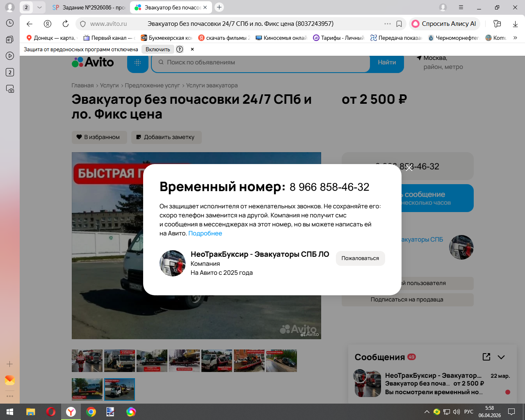Open the Первый канал bookmark
Viewport: 525px width, 420px height.
point(109,38)
